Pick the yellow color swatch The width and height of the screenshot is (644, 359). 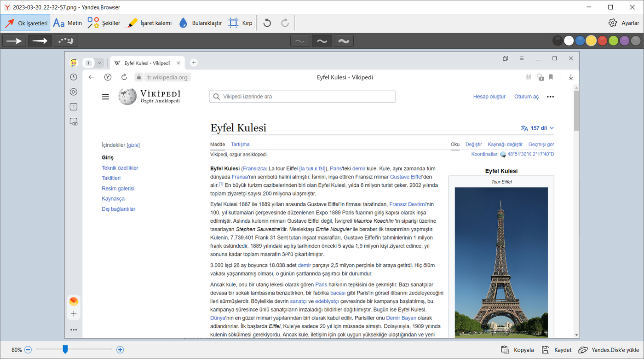591,41
